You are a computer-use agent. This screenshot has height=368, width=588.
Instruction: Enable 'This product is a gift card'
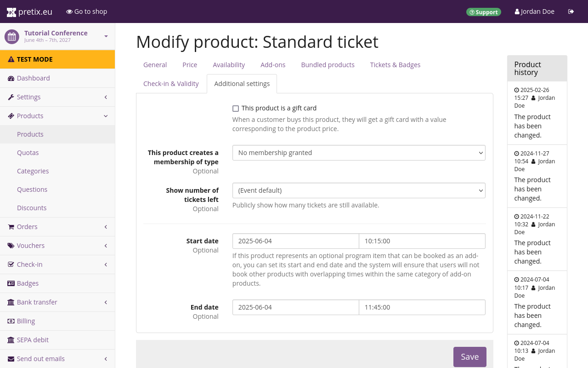[236, 109]
